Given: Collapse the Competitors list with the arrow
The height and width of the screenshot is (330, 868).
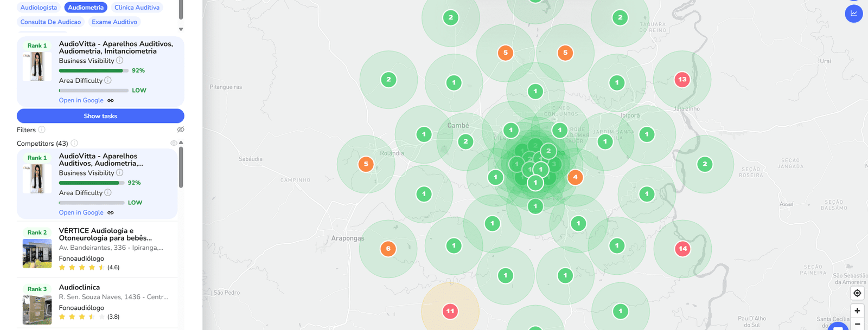Looking at the screenshot, I should [181, 143].
